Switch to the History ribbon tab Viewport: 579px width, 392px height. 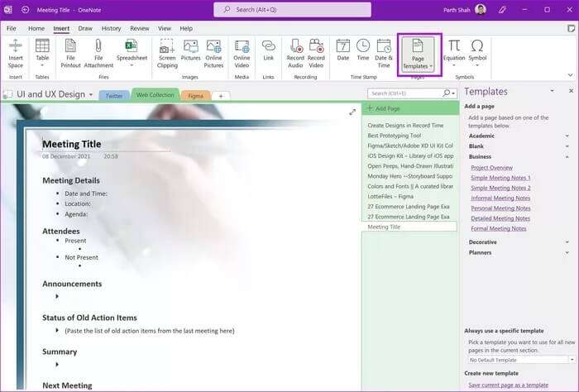[x=111, y=28]
